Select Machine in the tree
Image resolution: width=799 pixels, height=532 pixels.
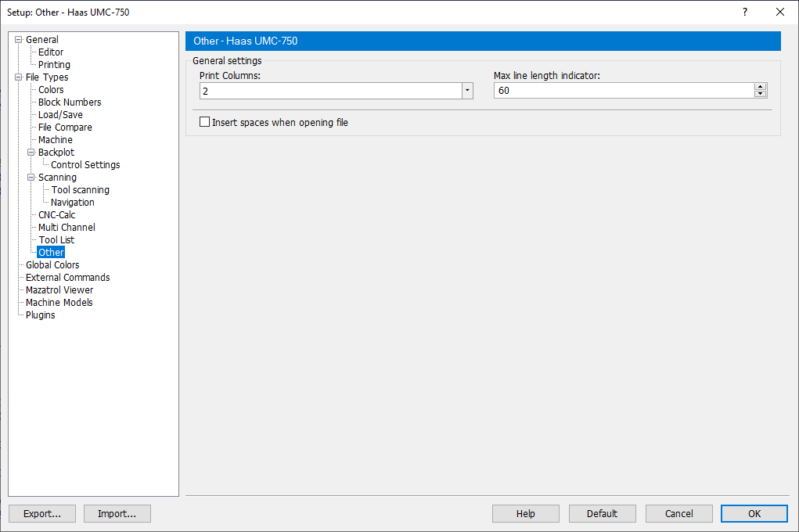pyautogui.click(x=56, y=139)
